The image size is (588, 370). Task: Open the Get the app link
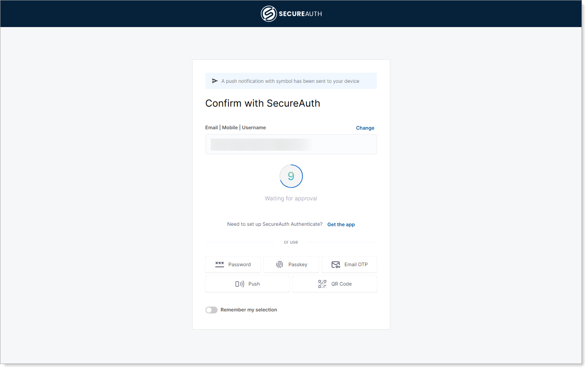tap(341, 225)
